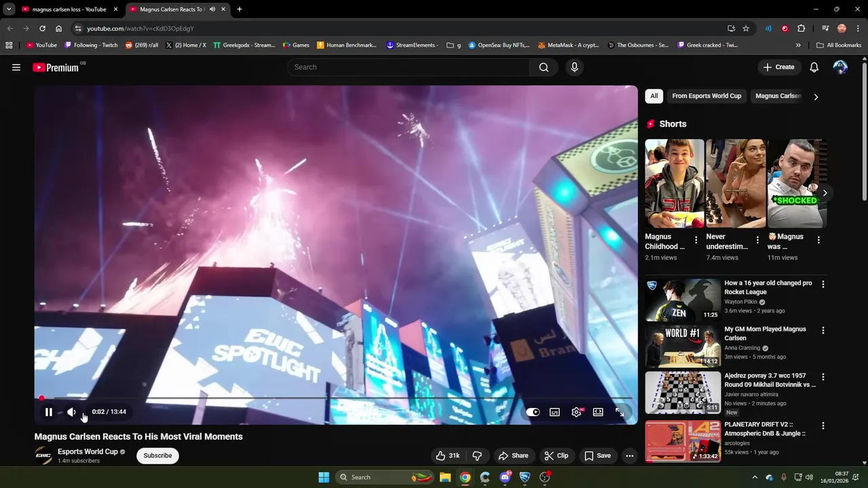The image size is (868, 488).
Task: Close the magnus carlsen loss tab
Action: pos(115,9)
